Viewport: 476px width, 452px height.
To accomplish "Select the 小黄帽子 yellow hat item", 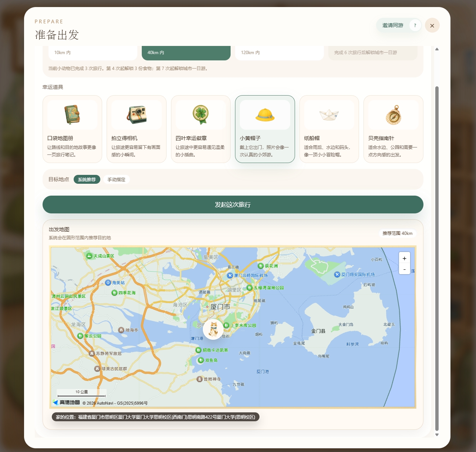I will point(265,129).
